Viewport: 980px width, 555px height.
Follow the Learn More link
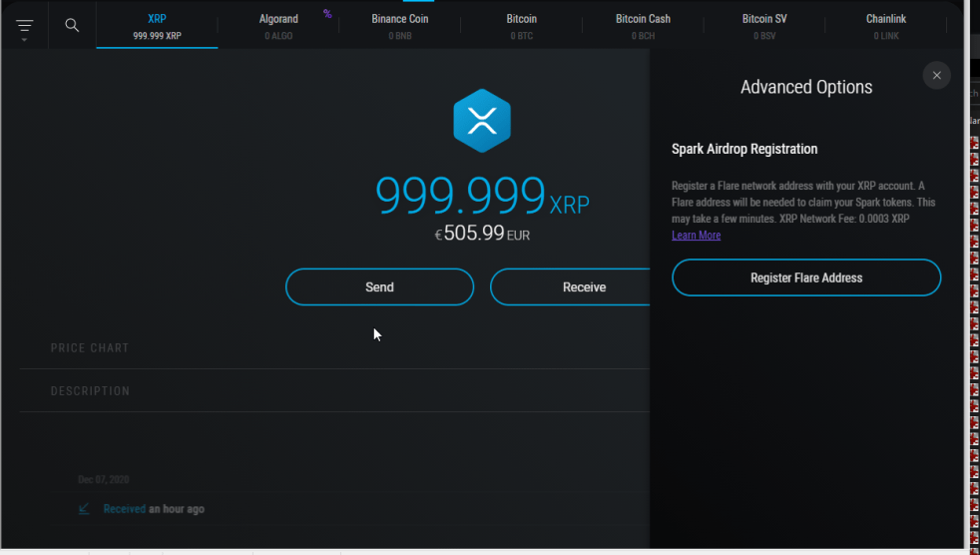696,236
